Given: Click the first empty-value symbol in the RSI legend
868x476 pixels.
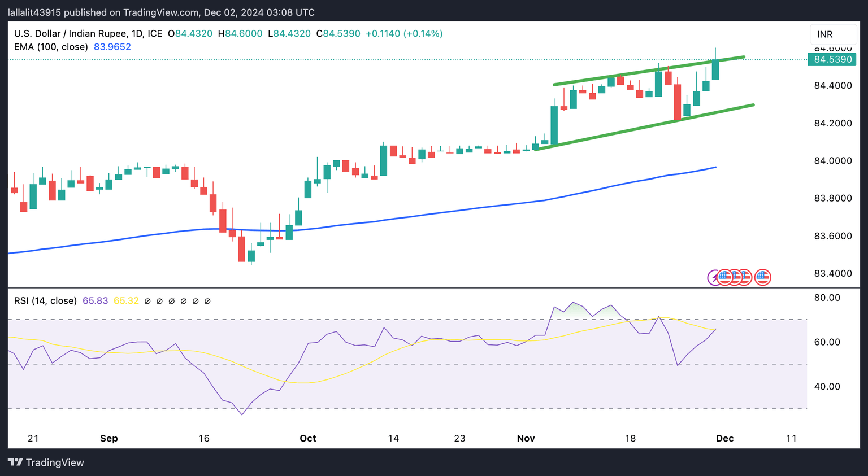Looking at the screenshot, I should (x=147, y=301).
